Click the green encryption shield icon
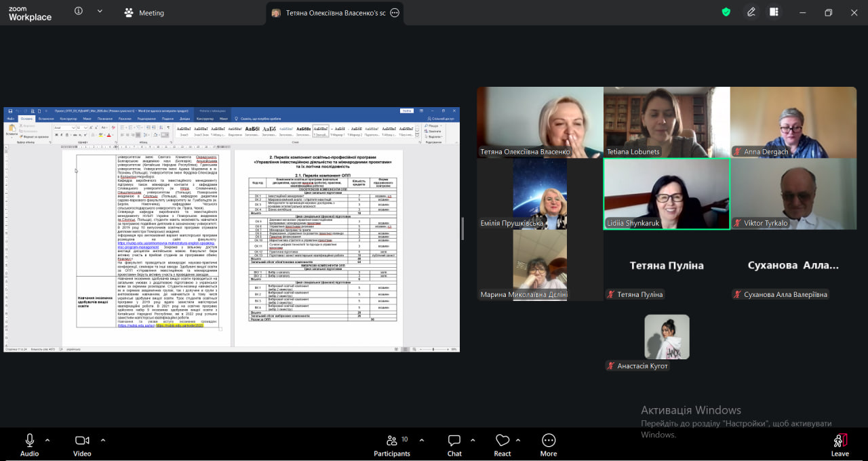 [726, 12]
